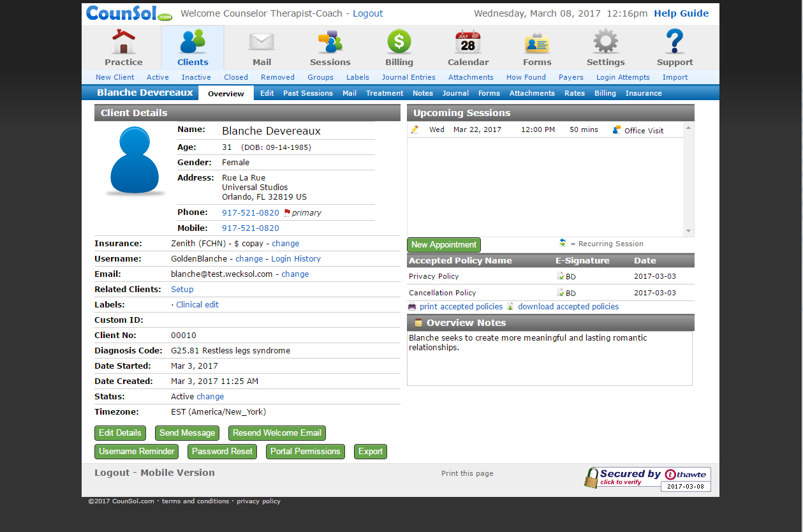Click the Password Reset button
803x532 pixels.
click(x=223, y=452)
